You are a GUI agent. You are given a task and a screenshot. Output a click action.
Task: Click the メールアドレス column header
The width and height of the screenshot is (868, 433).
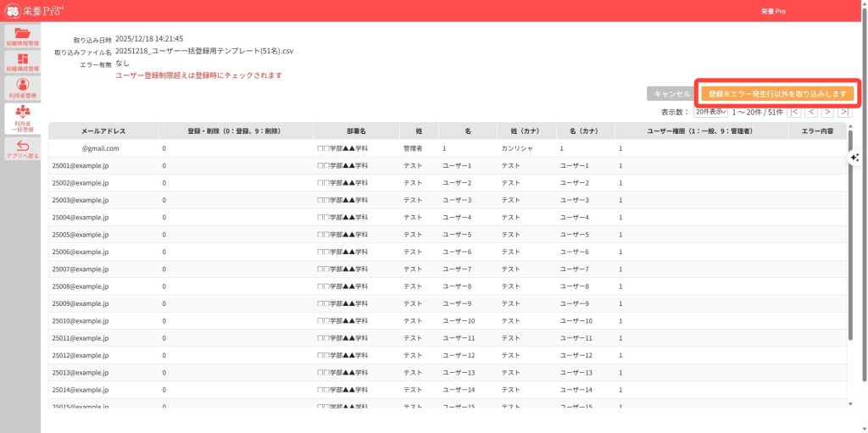(103, 131)
